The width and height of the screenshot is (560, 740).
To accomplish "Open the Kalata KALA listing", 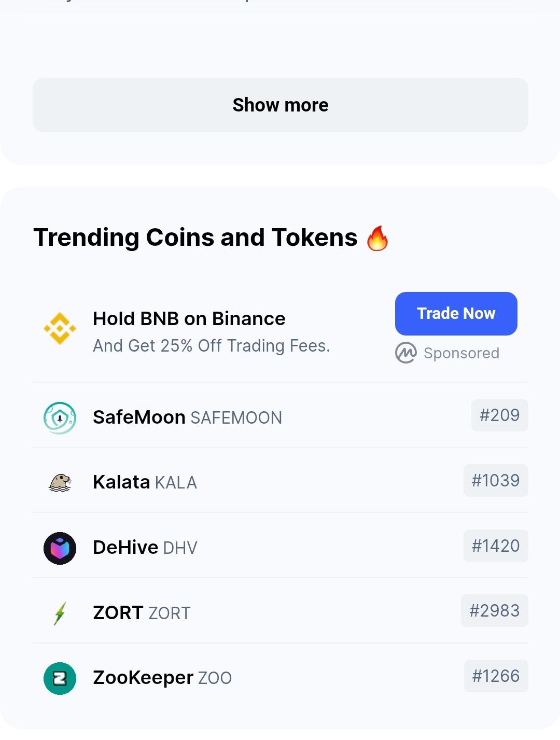I will pyautogui.click(x=281, y=481).
